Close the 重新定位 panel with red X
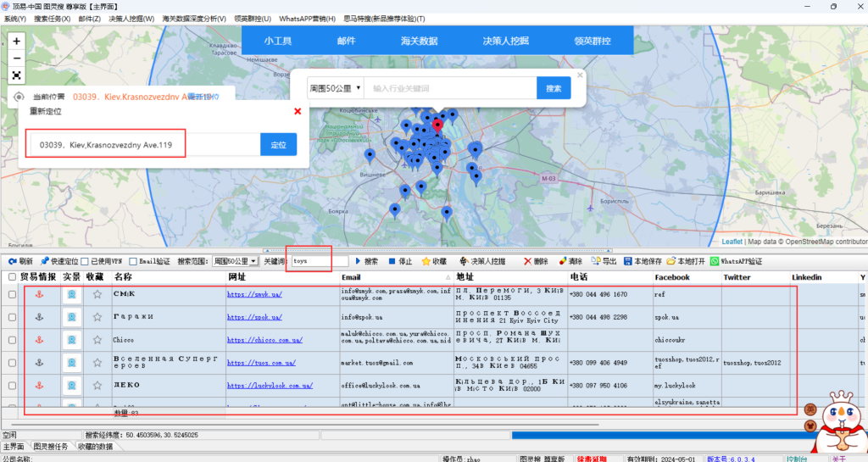Viewport: 868px width, 462px height. [298, 111]
